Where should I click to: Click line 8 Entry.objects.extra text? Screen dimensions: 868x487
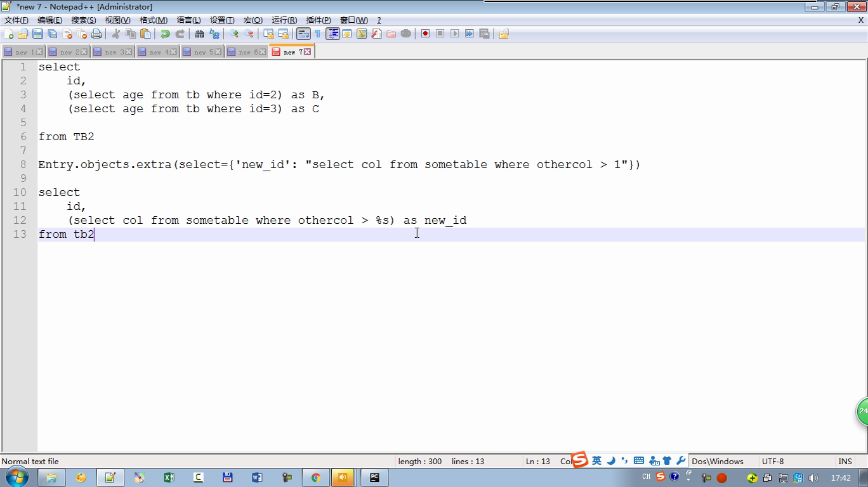click(x=339, y=165)
